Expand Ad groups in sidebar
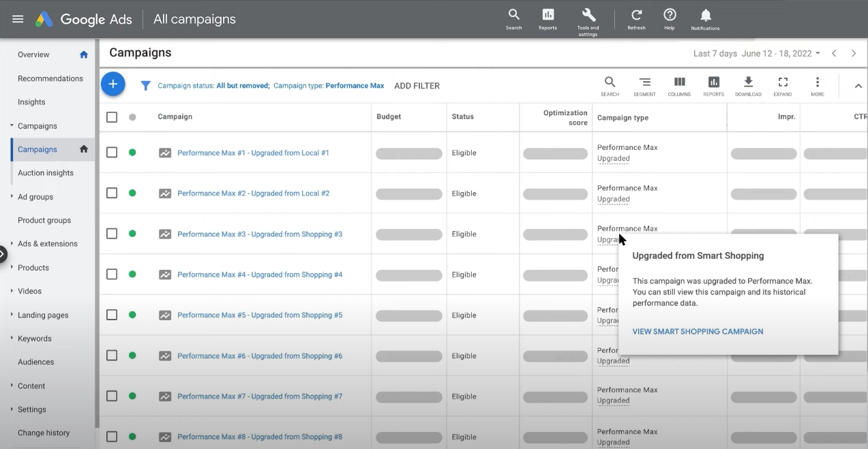Screen dimensions: 868x449 coord(12,196)
